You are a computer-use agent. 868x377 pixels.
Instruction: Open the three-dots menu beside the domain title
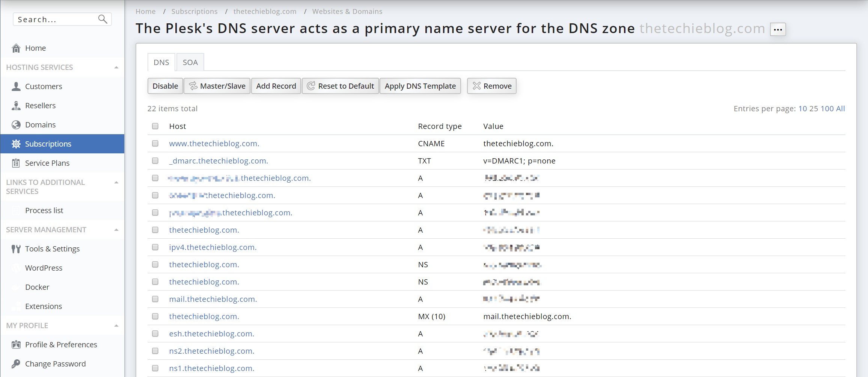778,29
